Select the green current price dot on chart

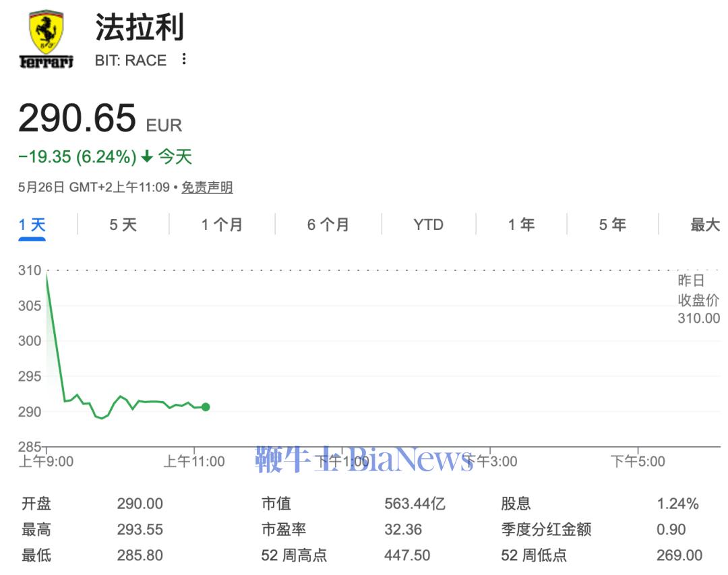(x=205, y=407)
